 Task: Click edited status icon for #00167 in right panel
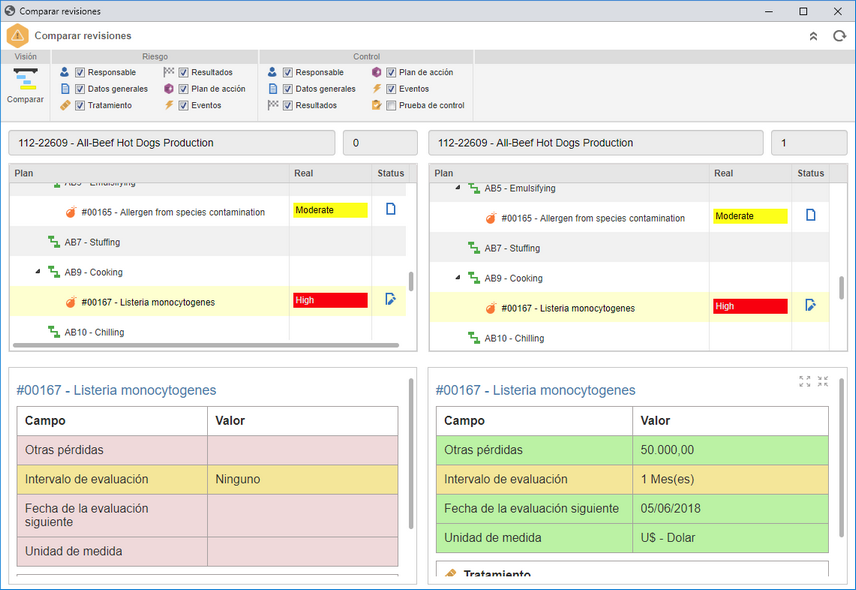(x=811, y=305)
